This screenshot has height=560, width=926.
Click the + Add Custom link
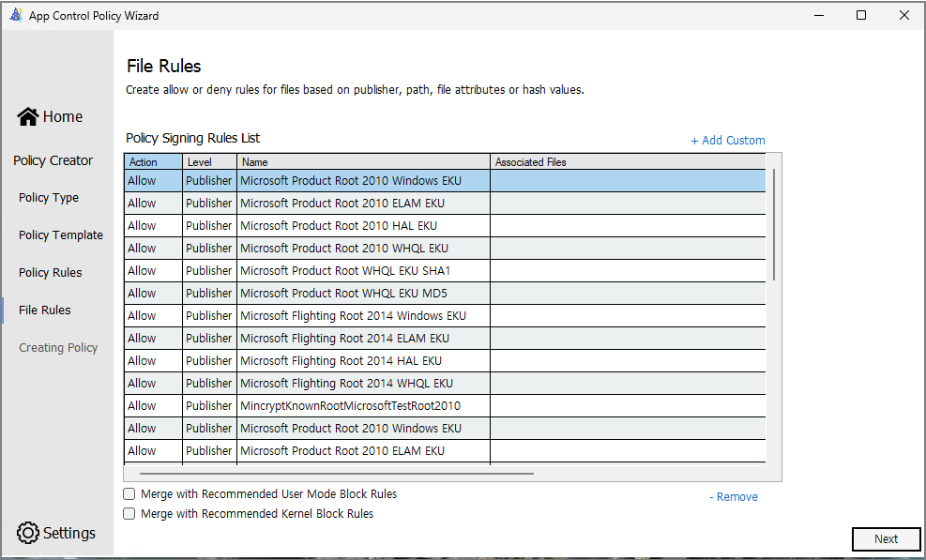coord(728,141)
